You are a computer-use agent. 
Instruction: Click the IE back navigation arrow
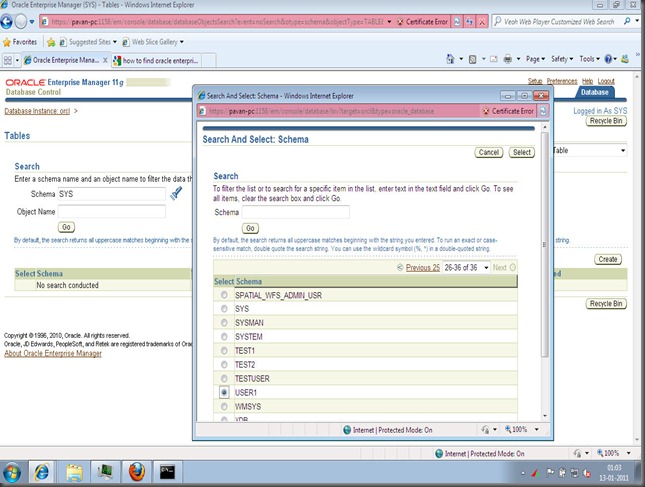coord(7,21)
